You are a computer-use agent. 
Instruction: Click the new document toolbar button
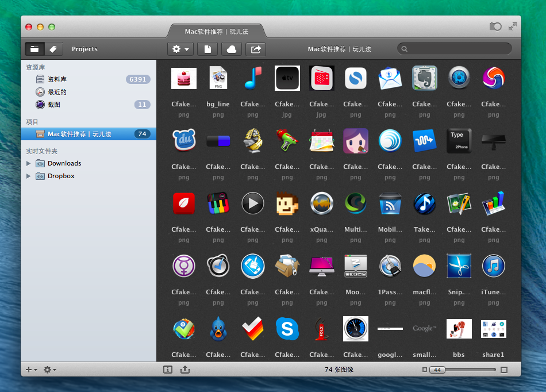click(207, 49)
